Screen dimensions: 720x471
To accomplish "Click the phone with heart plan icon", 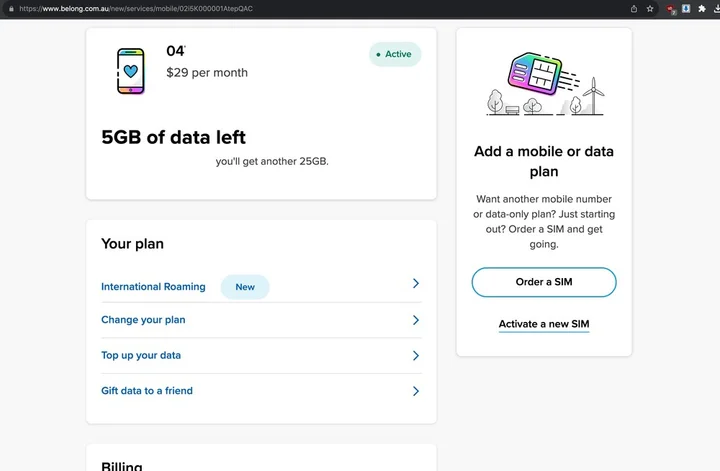I will click(x=130, y=71).
